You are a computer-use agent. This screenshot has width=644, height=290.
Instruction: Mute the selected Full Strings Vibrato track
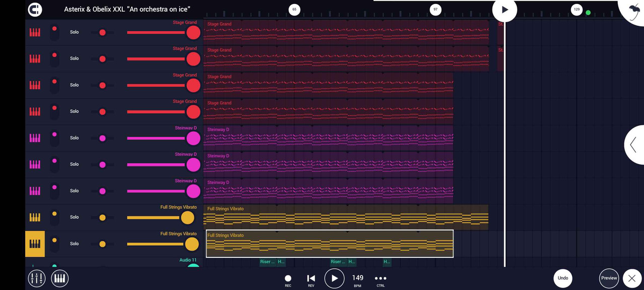tap(54, 244)
